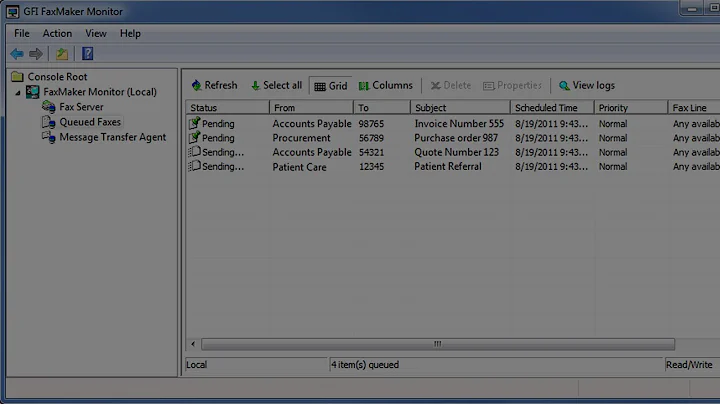The image size is (720, 404).
Task: Select the Message Transfer Agent tree label
Action: [112, 137]
